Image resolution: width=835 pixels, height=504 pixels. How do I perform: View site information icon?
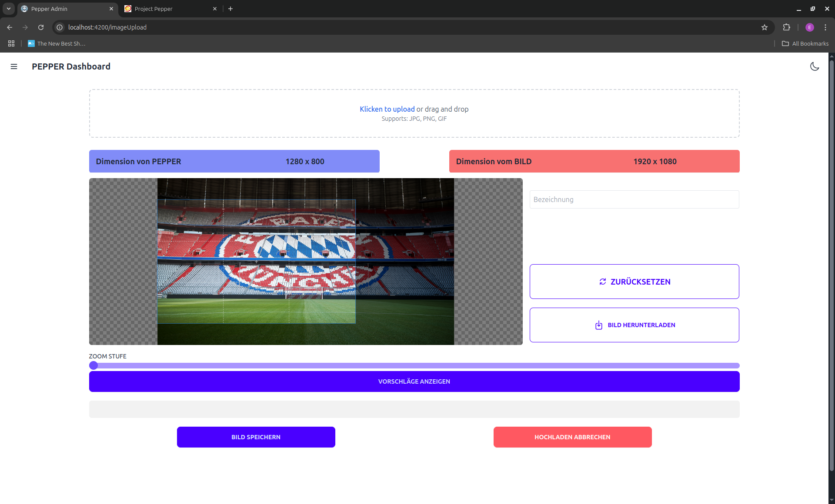click(60, 27)
